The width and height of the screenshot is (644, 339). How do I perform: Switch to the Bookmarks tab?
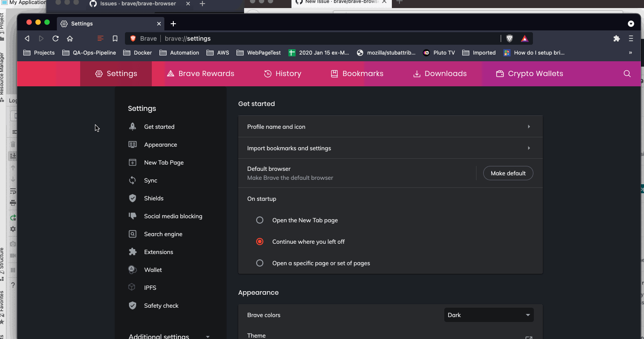357,74
